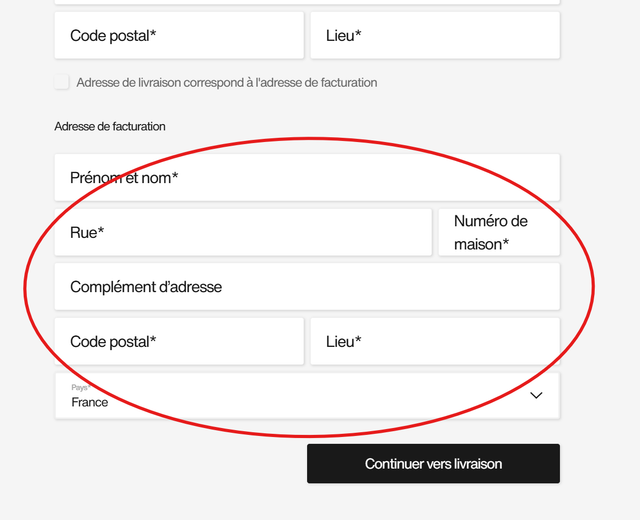Screen dimensions: 640x520
Task: Focus the billing Prénom et nom field
Action: click(x=307, y=178)
